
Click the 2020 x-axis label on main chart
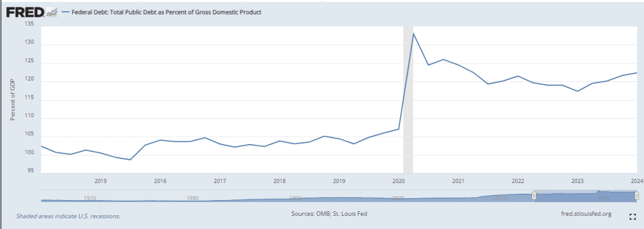(399, 181)
